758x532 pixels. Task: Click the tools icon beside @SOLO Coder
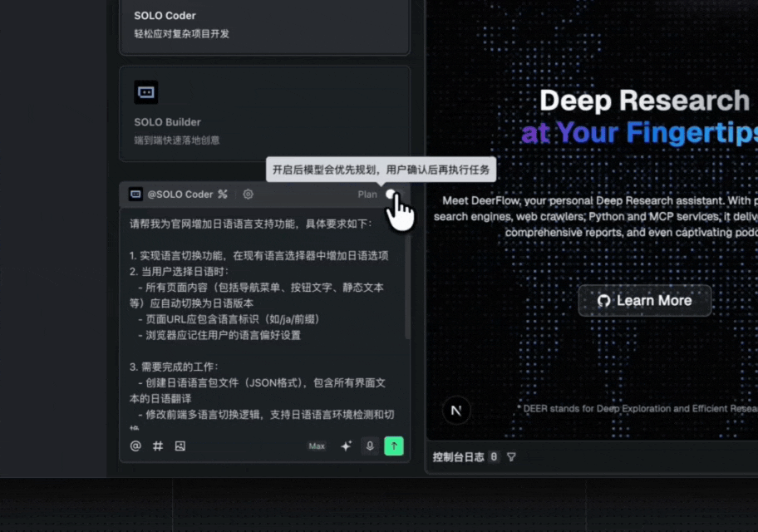(x=223, y=194)
